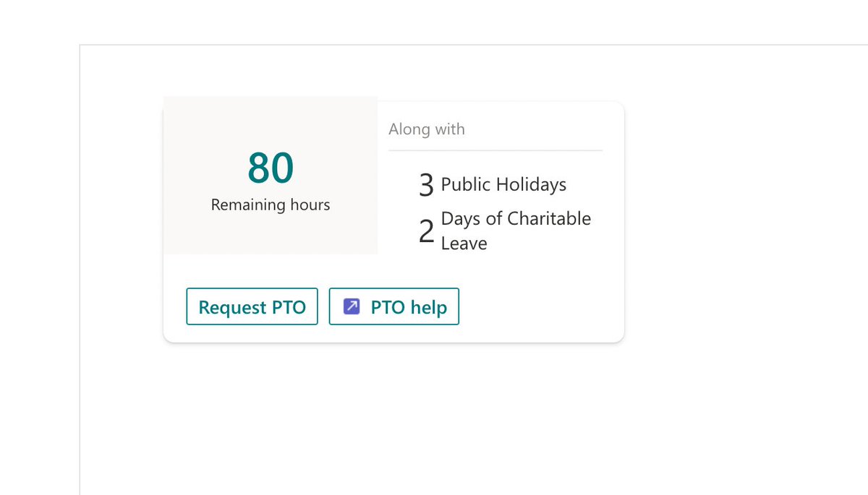Image resolution: width=868 pixels, height=495 pixels.
Task: Click the divider line below Along with
Action: coord(495,150)
